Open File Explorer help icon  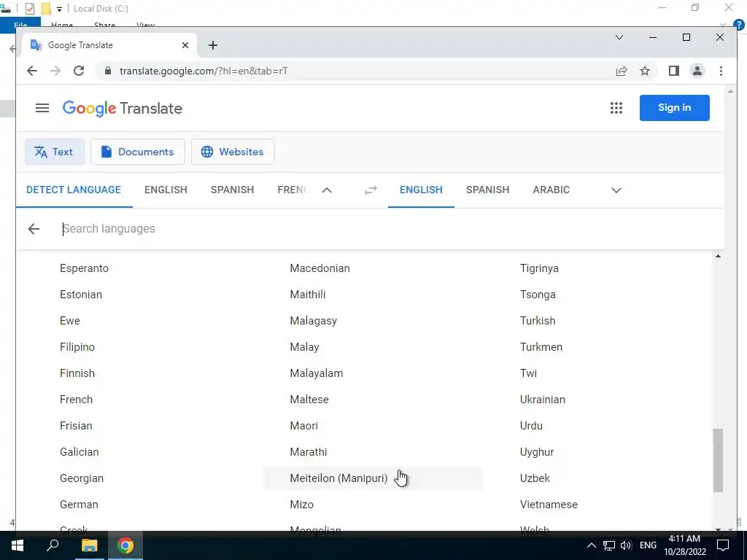739,26
